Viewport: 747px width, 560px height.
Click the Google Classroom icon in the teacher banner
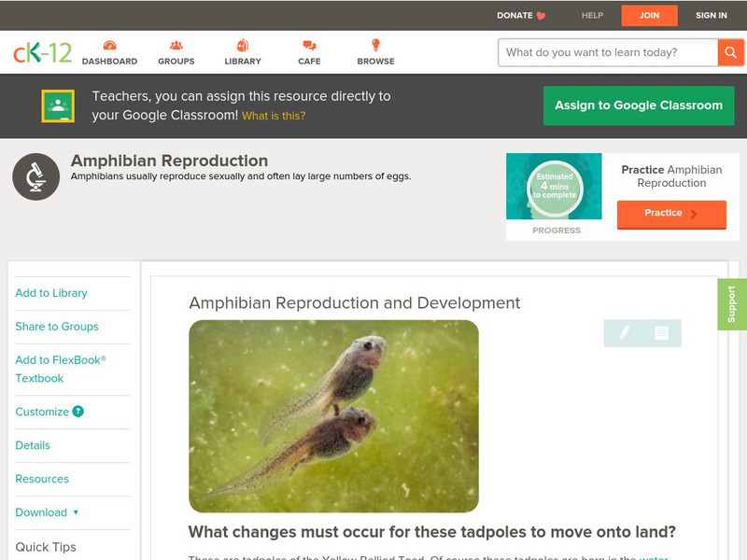[x=58, y=105]
